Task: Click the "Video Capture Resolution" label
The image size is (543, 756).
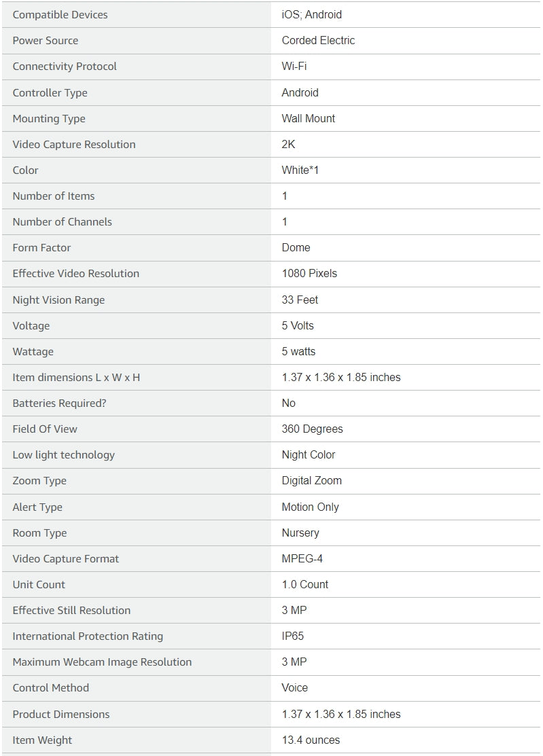Action: tap(74, 144)
